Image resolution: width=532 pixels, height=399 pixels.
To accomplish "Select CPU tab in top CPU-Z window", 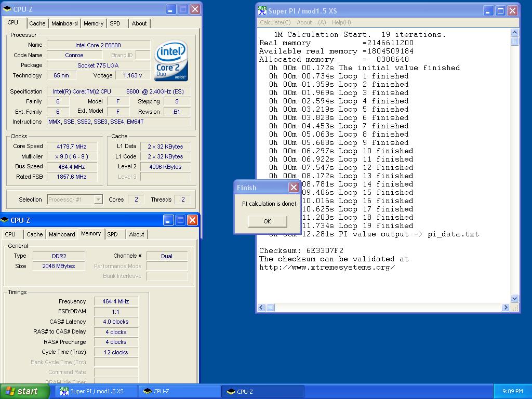I will pyautogui.click(x=13, y=22).
